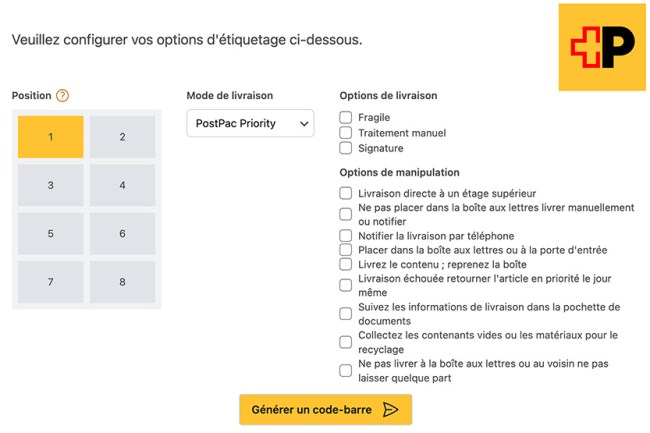This screenshot has width=650, height=433.
Task: Open the Mode de livraison dropdown
Action: (x=250, y=124)
